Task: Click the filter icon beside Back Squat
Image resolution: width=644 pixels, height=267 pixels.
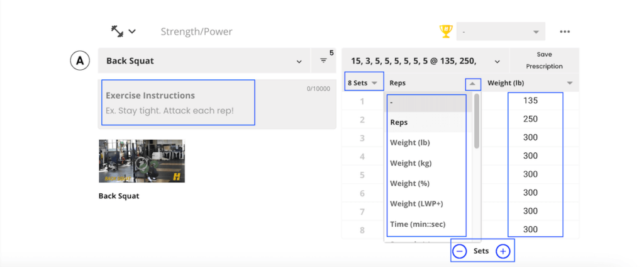Action: (324, 61)
